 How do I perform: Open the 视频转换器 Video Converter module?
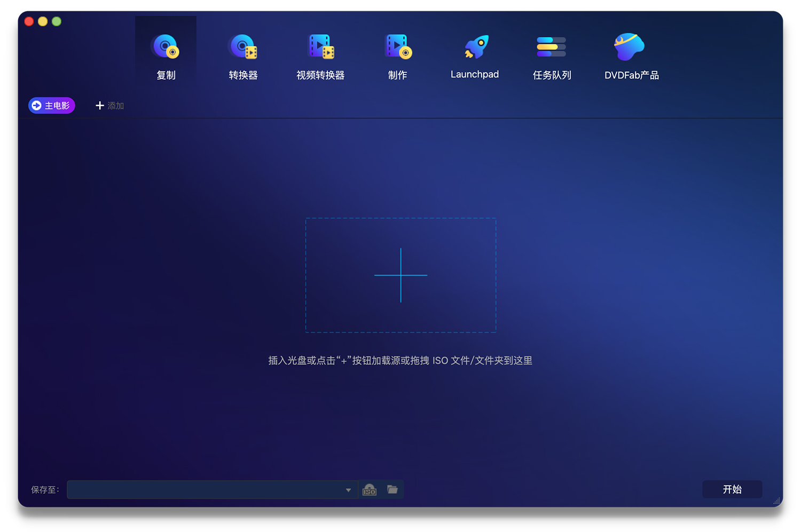320,47
